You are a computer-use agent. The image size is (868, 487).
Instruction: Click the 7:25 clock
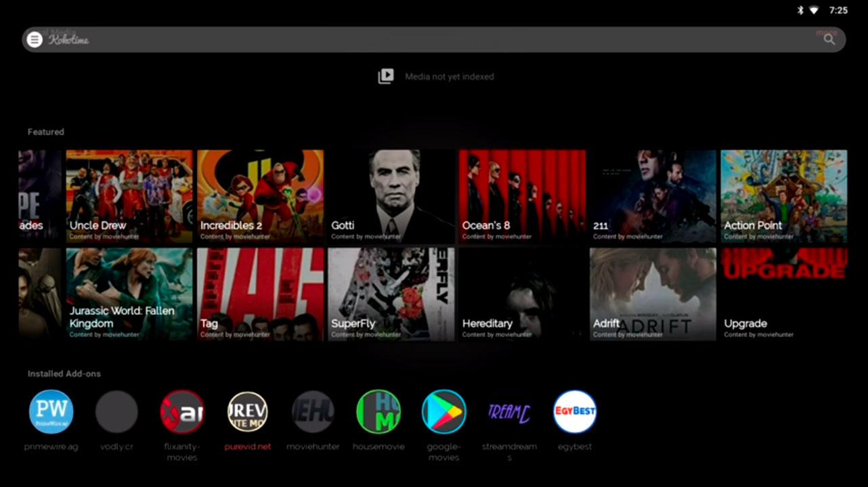tap(838, 10)
